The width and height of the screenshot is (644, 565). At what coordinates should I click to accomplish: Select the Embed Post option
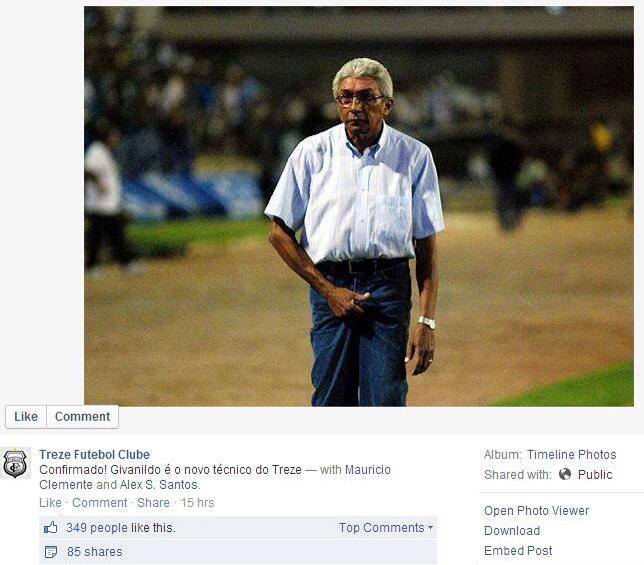click(518, 551)
